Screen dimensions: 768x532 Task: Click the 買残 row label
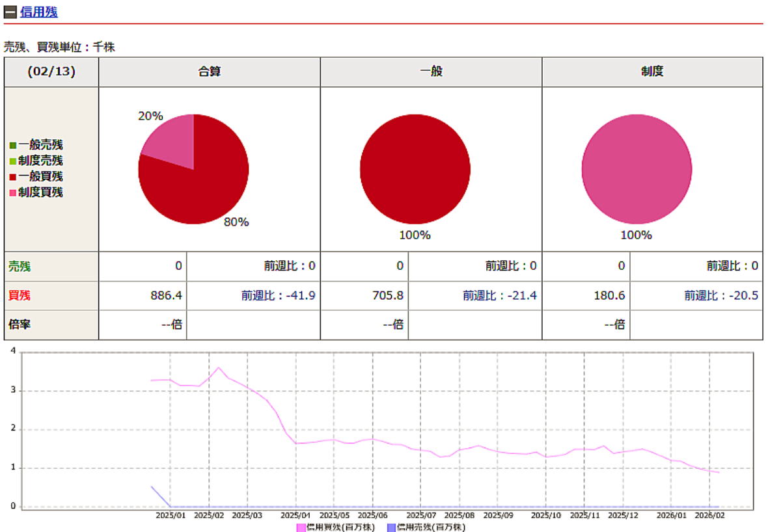click(20, 295)
